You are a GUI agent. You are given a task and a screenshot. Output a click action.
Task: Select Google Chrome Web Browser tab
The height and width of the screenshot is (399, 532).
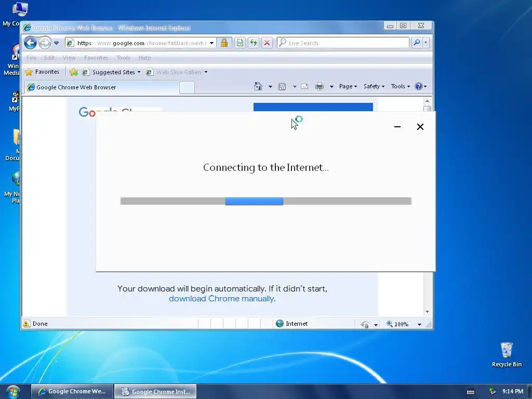coord(102,87)
